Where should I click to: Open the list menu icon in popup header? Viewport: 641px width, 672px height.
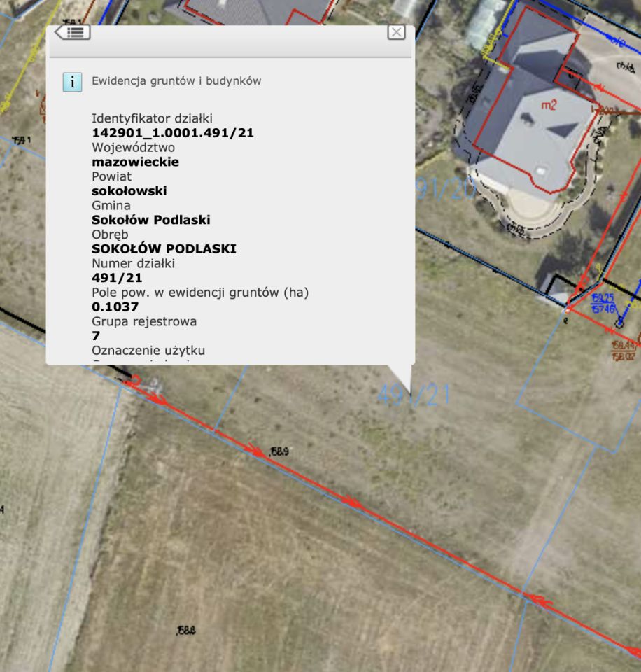[73, 33]
